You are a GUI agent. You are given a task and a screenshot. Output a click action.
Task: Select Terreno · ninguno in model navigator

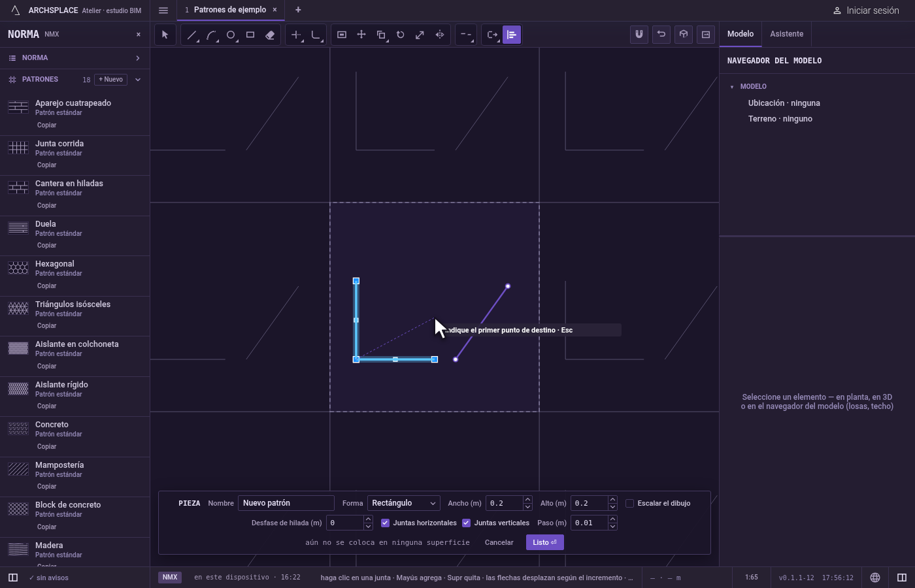point(780,119)
